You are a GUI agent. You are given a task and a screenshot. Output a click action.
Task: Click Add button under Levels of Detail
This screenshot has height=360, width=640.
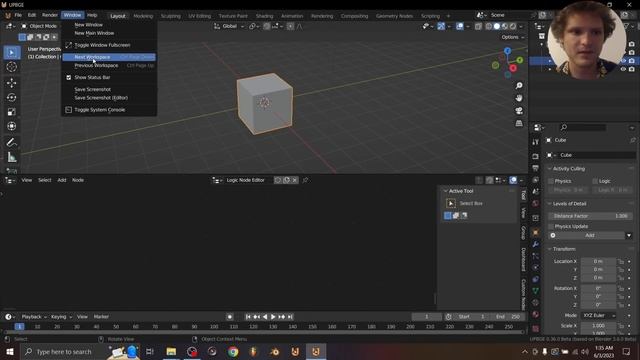pyautogui.click(x=590, y=236)
